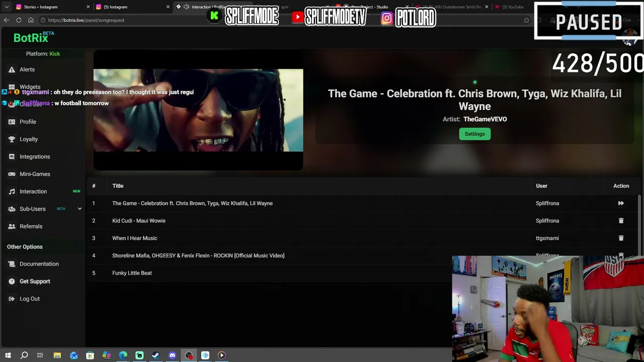Open Documentation link in Other Options
Image resolution: width=644 pixels, height=362 pixels.
tap(39, 264)
